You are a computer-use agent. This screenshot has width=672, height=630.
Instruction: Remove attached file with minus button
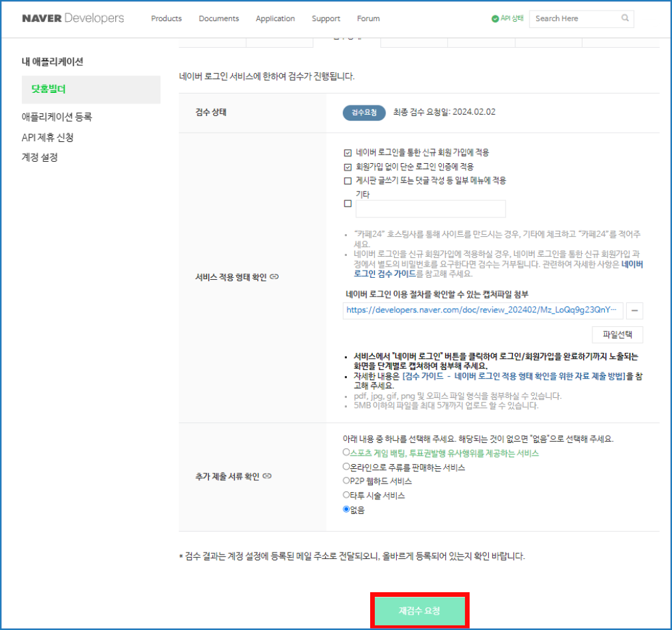[x=634, y=310]
